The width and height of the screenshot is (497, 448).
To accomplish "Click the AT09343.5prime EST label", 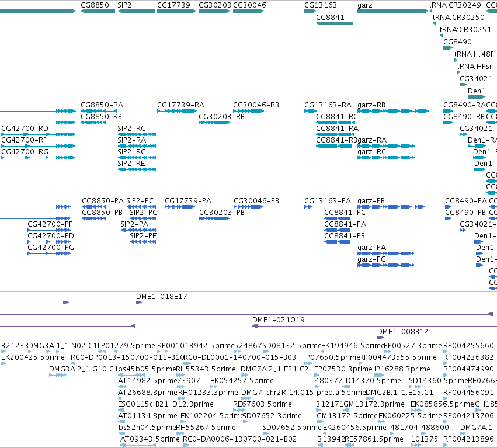I will click(150, 439).
